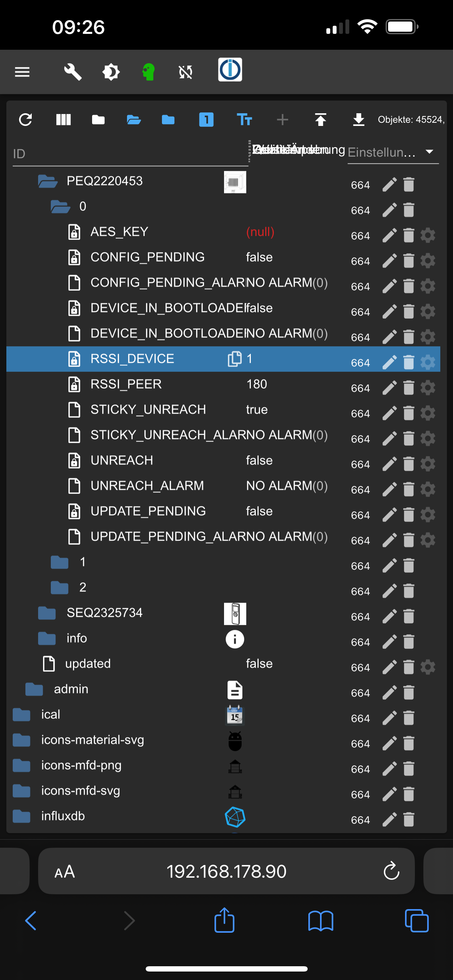The image size is (453, 980).
Task: Open custom settings gear for RSSI_DEVICE
Action: coord(428,362)
